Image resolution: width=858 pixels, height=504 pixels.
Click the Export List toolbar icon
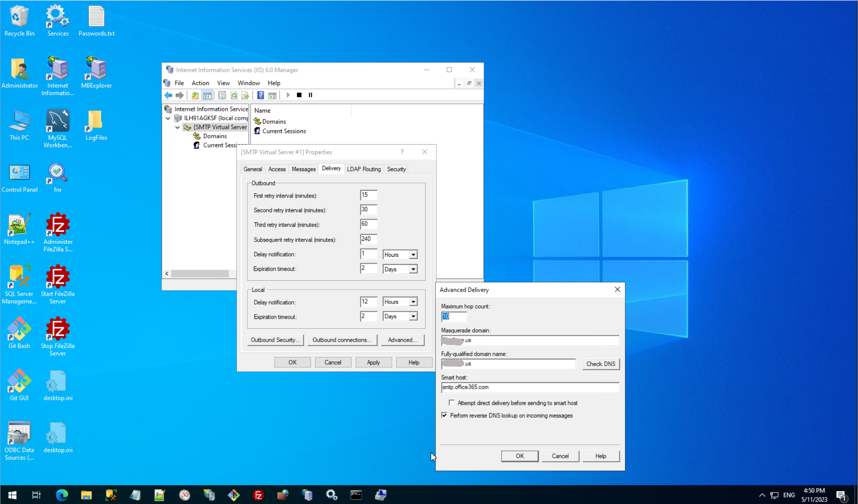click(245, 95)
